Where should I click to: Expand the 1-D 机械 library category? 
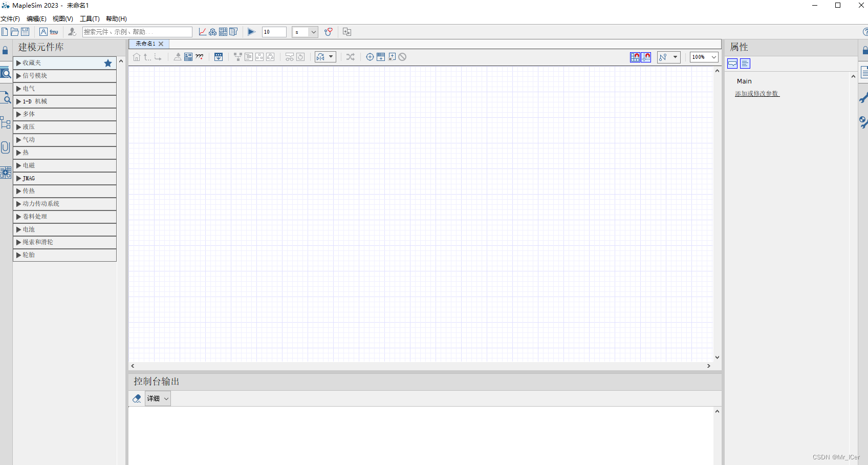[x=64, y=101]
